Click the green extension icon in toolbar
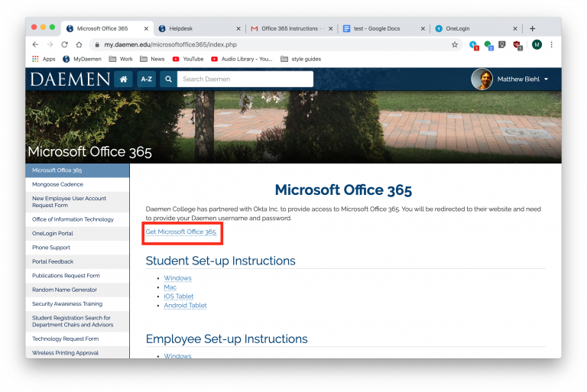587x392 pixels. pos(488,45)
